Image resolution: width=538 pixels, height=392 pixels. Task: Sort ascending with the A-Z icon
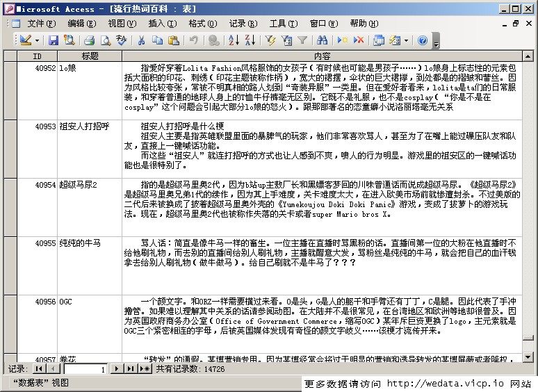[234, 40]
